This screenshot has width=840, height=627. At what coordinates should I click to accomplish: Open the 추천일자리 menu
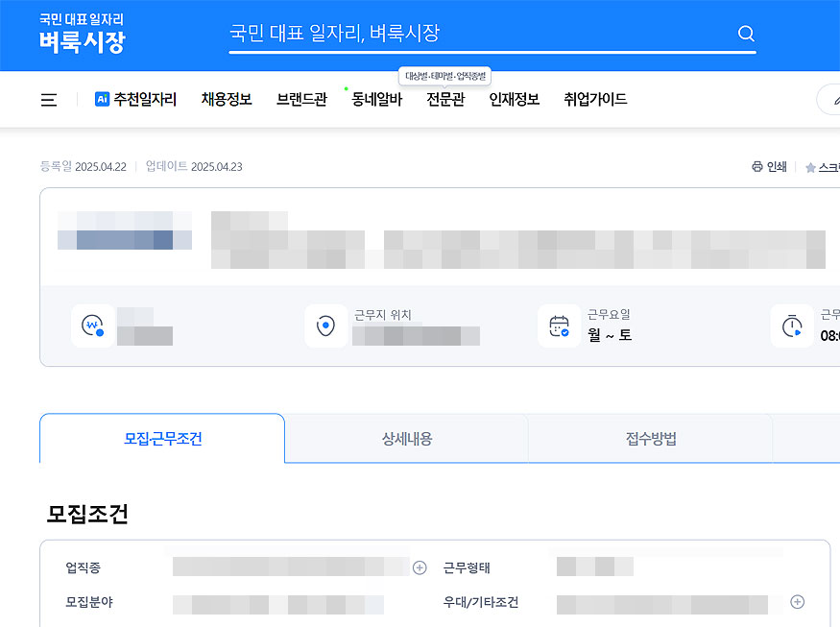pos(145,99)
